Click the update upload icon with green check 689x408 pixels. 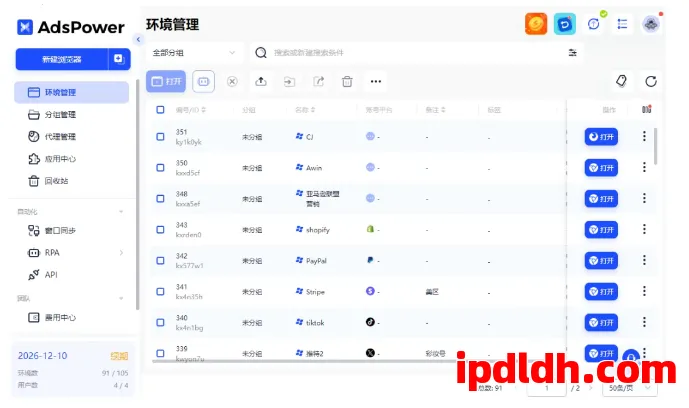coord(594,24)
